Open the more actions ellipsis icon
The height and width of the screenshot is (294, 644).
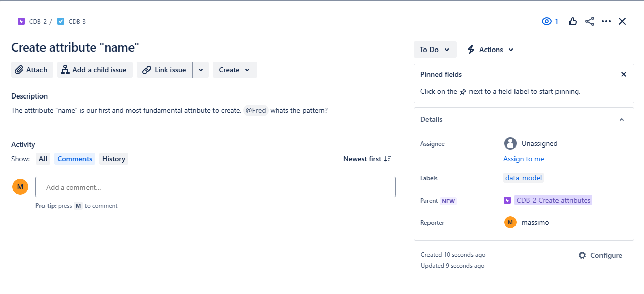(x=606, y=21)
